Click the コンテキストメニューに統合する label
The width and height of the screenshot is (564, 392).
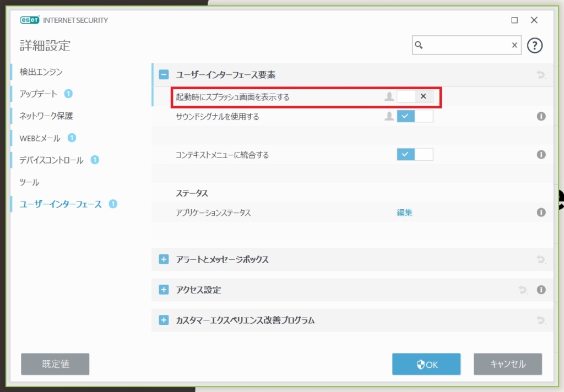tap(222, 155)
